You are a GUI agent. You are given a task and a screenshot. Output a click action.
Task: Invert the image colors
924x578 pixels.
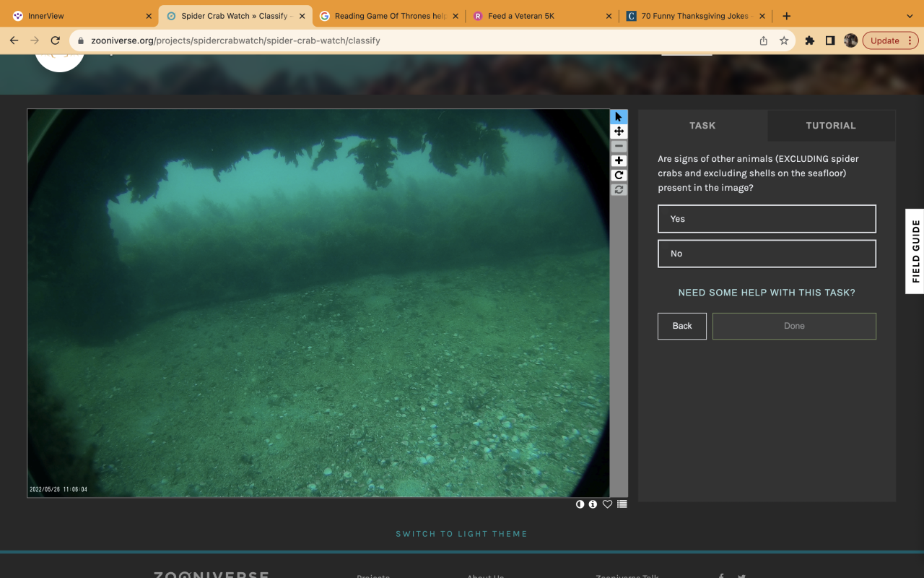point(580,504)
